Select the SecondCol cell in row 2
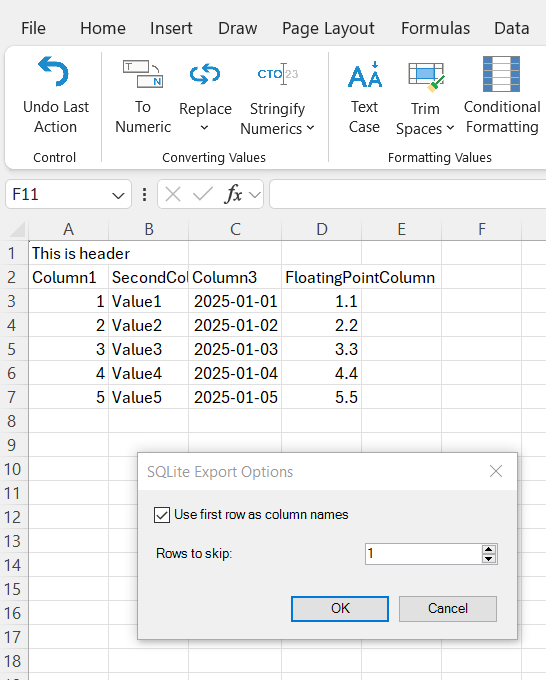Viewport: 546px width, 680px height. [148, 278]
